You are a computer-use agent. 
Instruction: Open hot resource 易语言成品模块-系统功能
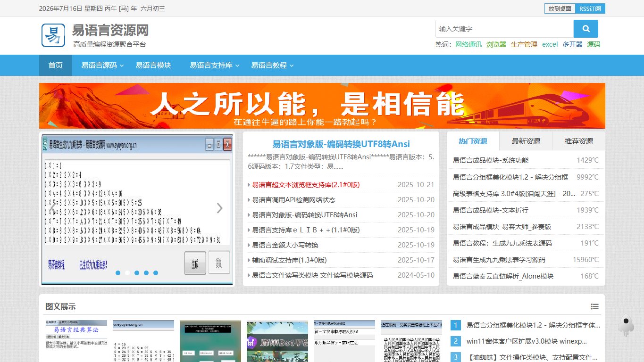click(491, 160)
